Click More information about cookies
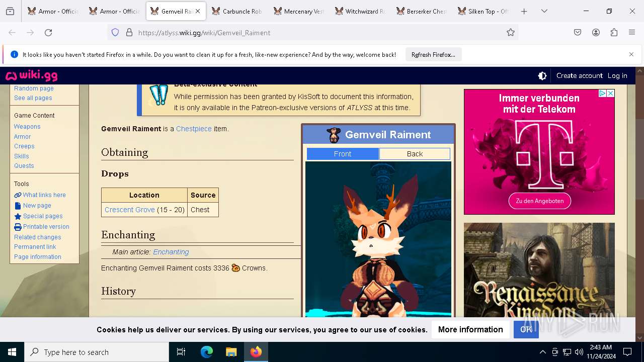Screen dimensions: 644x362 pos(470,330)
